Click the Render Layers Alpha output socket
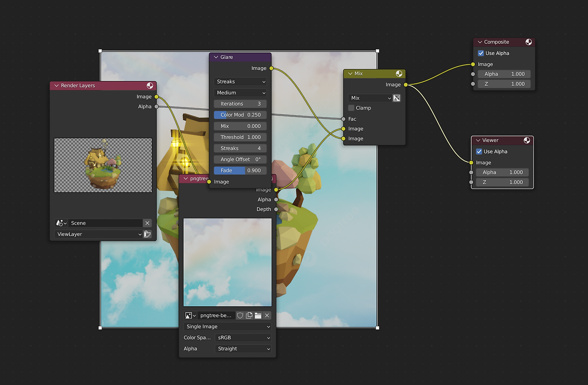Viewport: 588px width, 385px height. tap(157, 106)
